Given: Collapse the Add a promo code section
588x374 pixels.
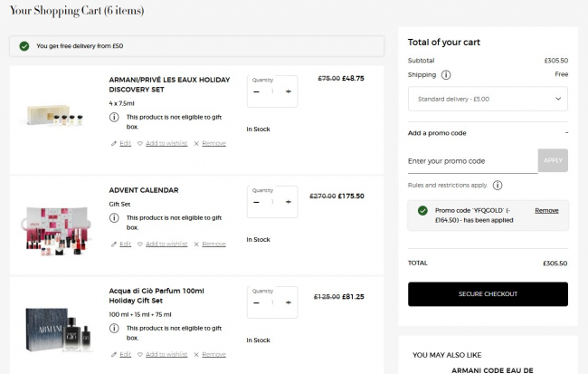Looking at the screenshot, I should [x=566, y=132].
